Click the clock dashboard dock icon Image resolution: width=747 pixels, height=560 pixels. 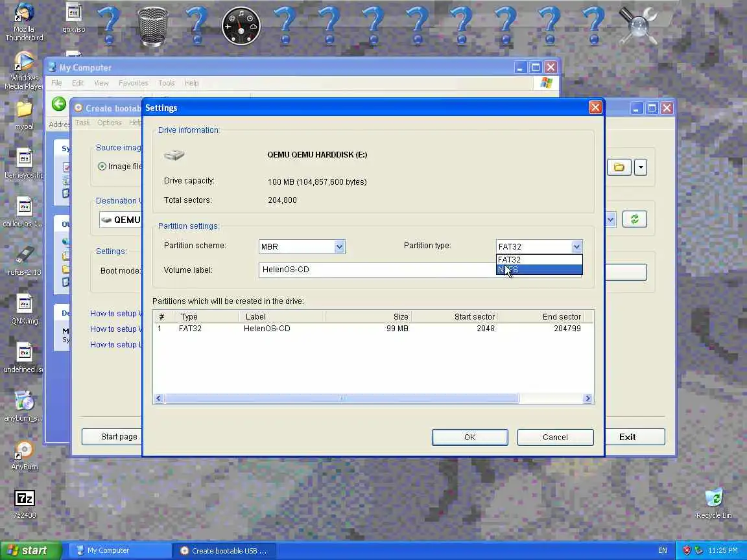(x=241, y=26)
